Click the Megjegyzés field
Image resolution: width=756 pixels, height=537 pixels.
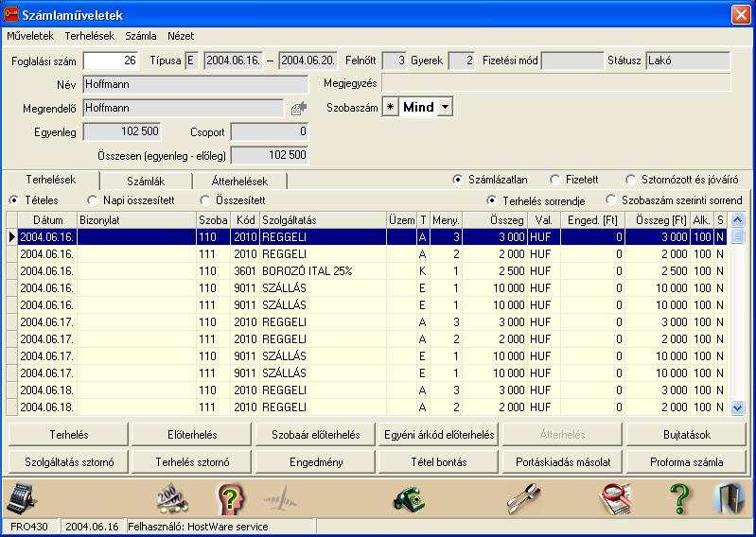(x=556, y=83)
